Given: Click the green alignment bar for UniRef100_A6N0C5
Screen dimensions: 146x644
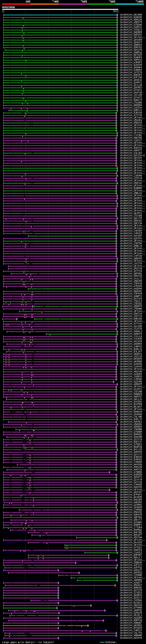Looking at the screenshot, I should point(82,334).
